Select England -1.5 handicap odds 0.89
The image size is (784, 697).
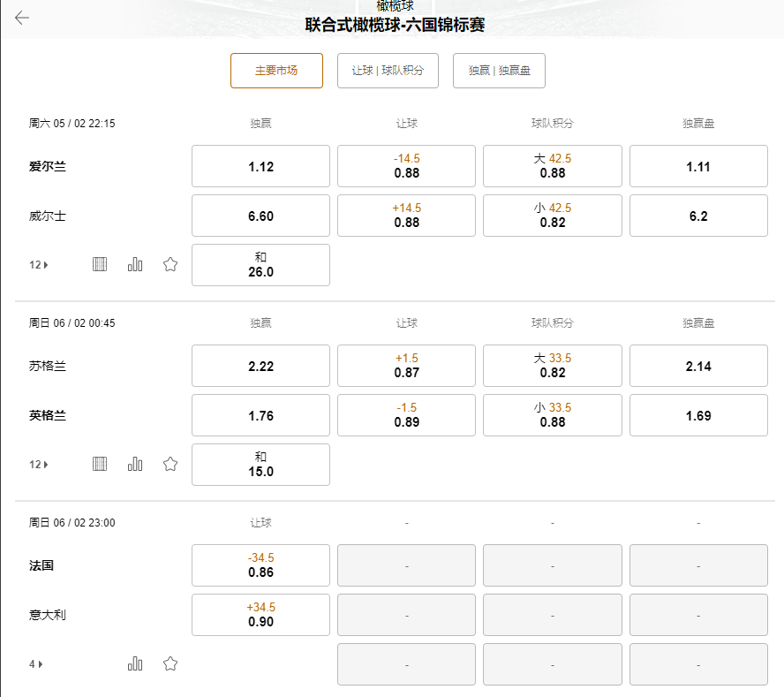406,415
